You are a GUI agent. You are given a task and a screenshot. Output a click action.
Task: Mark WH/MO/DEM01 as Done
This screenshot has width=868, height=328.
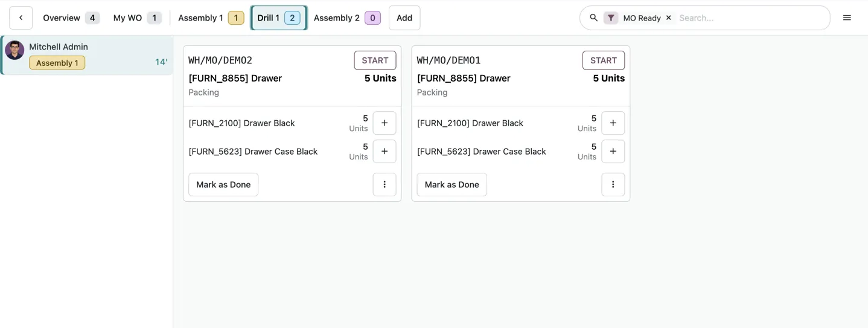coord(452,185)
